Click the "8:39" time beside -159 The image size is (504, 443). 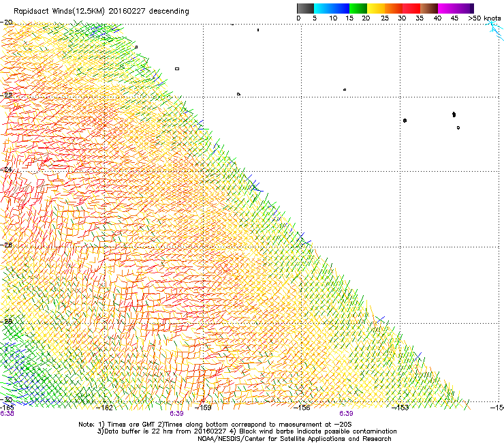pos(177,414)
